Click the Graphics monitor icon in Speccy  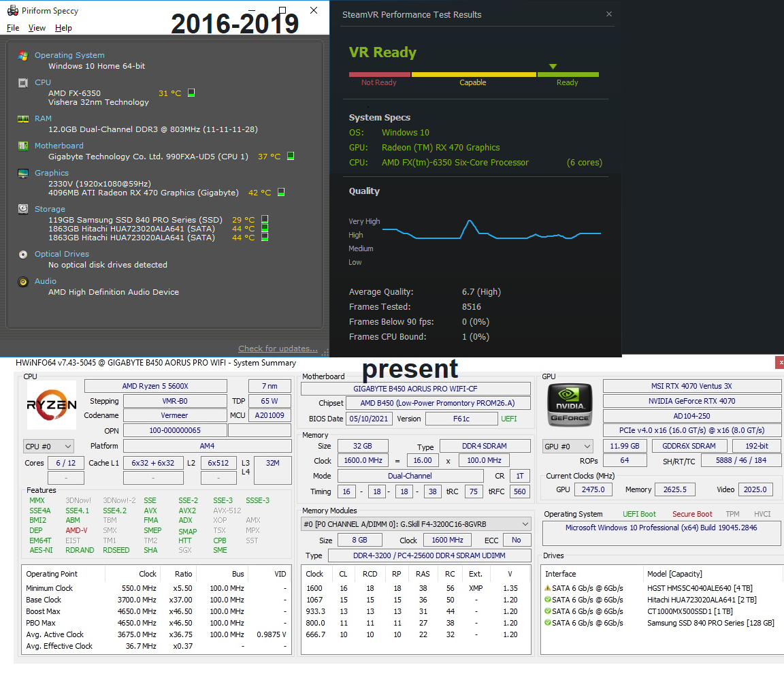(x=23, y=173)
